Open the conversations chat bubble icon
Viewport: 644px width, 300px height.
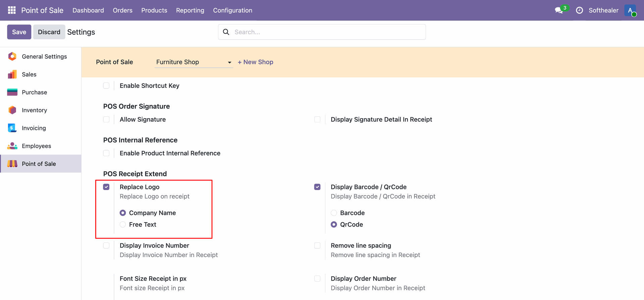[x=559, y=10]
